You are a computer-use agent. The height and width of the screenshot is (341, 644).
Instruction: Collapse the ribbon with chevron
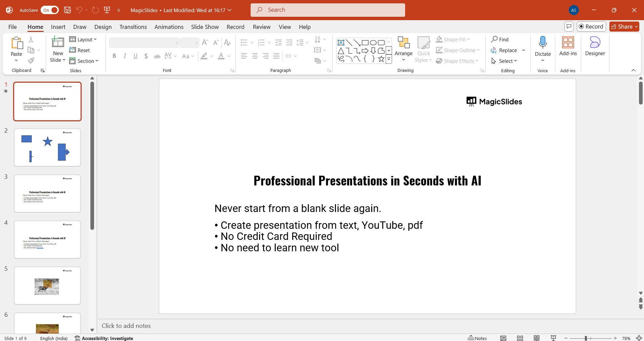pyautogui.click(x=634, y=70)
